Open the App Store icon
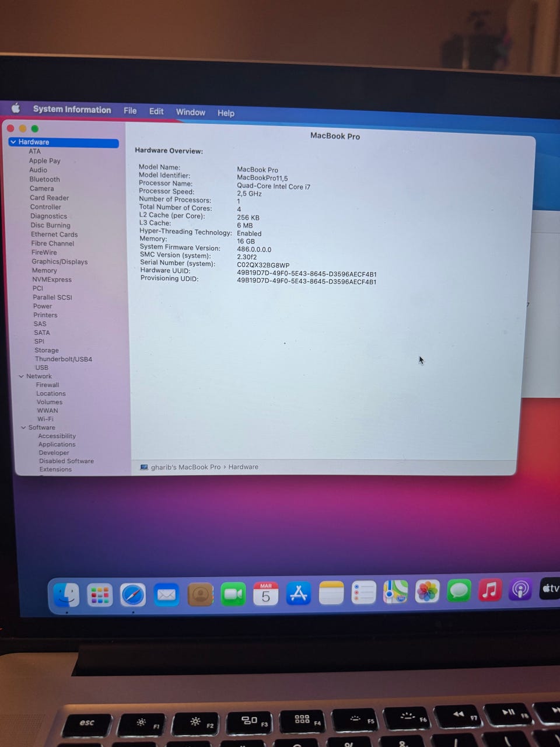Image resolution: width=560 pixels, height=747 pixels. 299,594
